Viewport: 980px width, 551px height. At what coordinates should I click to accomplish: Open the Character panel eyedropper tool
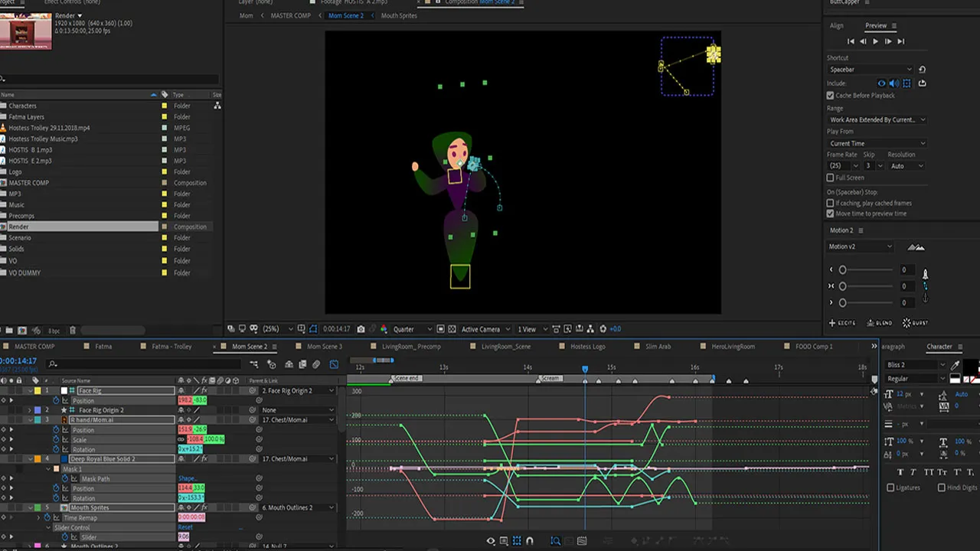[955, 366]
